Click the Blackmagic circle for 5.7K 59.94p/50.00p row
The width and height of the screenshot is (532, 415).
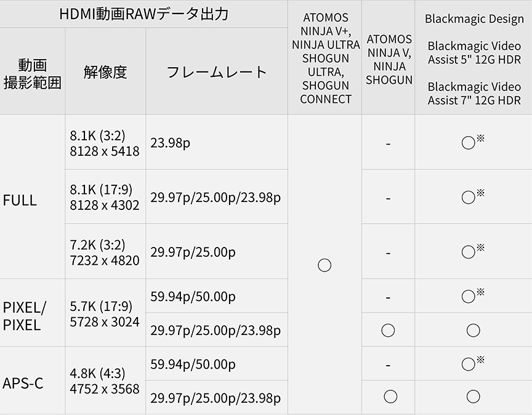[469, 297]
